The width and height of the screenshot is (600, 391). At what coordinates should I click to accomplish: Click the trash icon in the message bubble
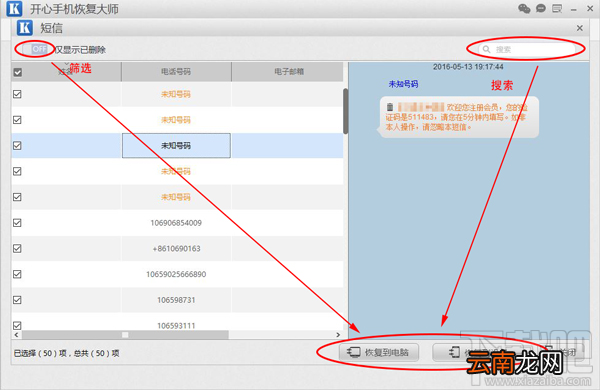[390, 107]
